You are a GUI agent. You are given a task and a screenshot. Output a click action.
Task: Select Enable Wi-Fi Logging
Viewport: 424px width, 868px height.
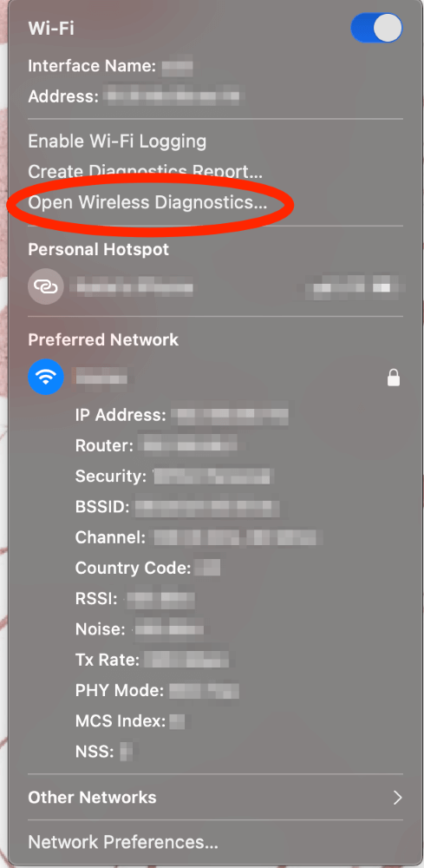click(117, 141)
